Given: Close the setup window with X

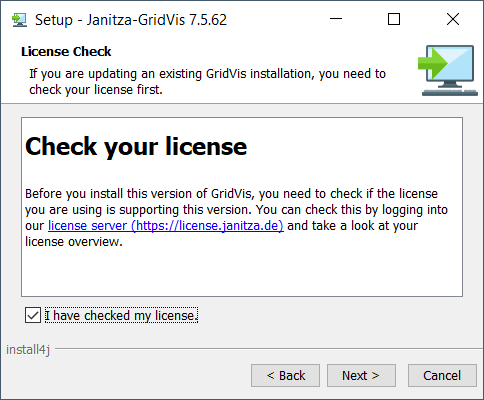Looking at the screenshot, I should [453, 19].
